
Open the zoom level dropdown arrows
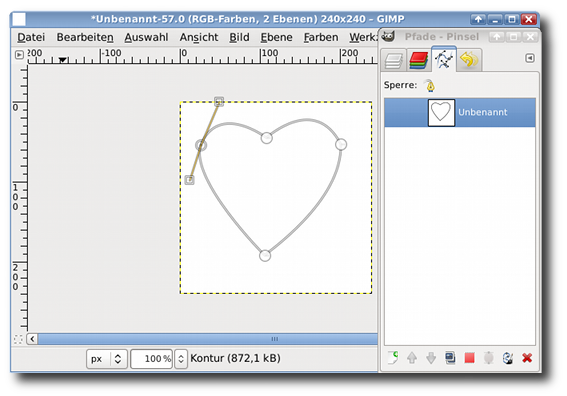coord(181,359)
